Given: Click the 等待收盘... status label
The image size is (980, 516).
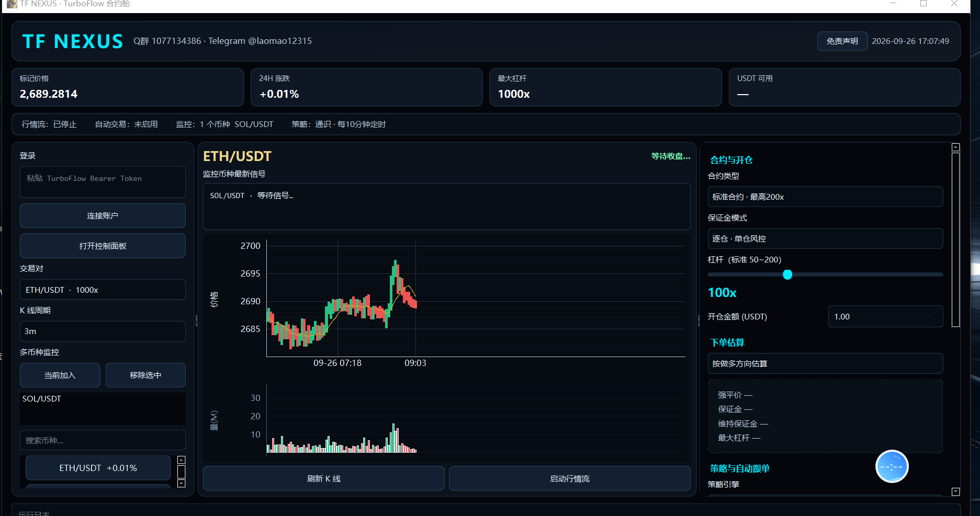Looking at the screenshot, I should 671,156.
